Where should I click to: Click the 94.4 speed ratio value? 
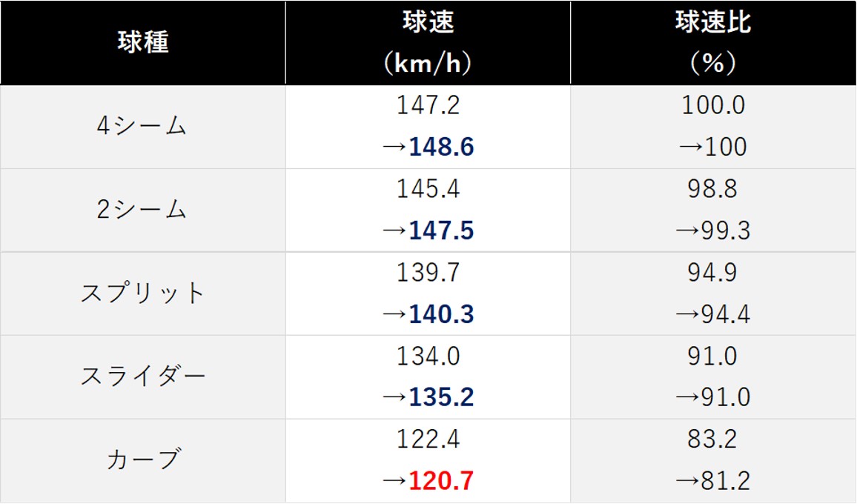(x=725, y=314)
